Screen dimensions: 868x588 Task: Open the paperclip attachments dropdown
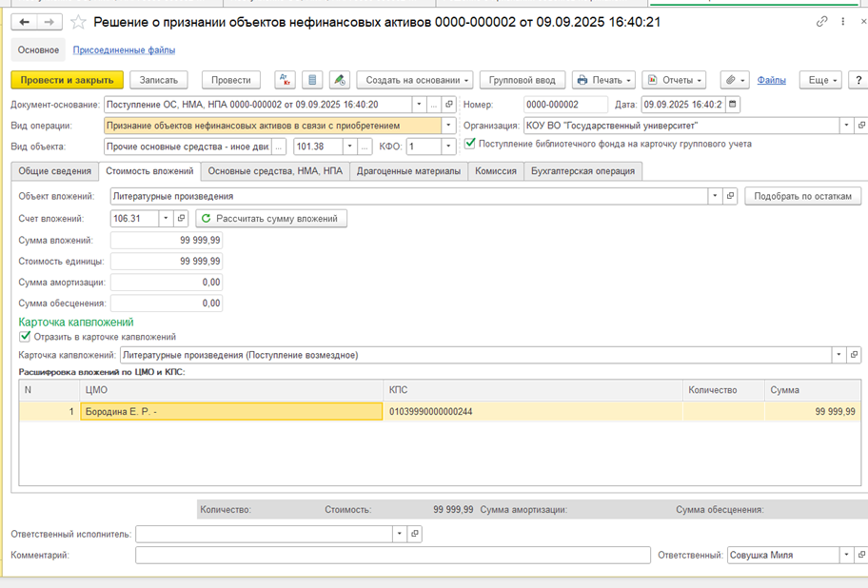735,80
